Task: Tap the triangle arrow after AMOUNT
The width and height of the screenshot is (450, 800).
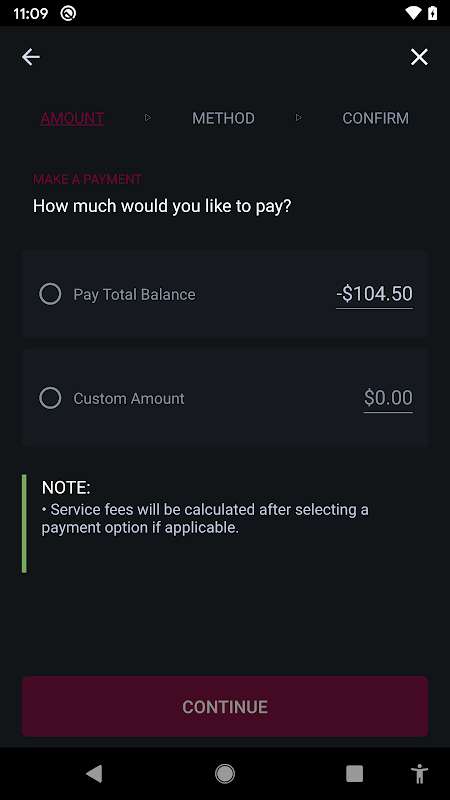Action: pyautogui.click(x=148, y=118)
